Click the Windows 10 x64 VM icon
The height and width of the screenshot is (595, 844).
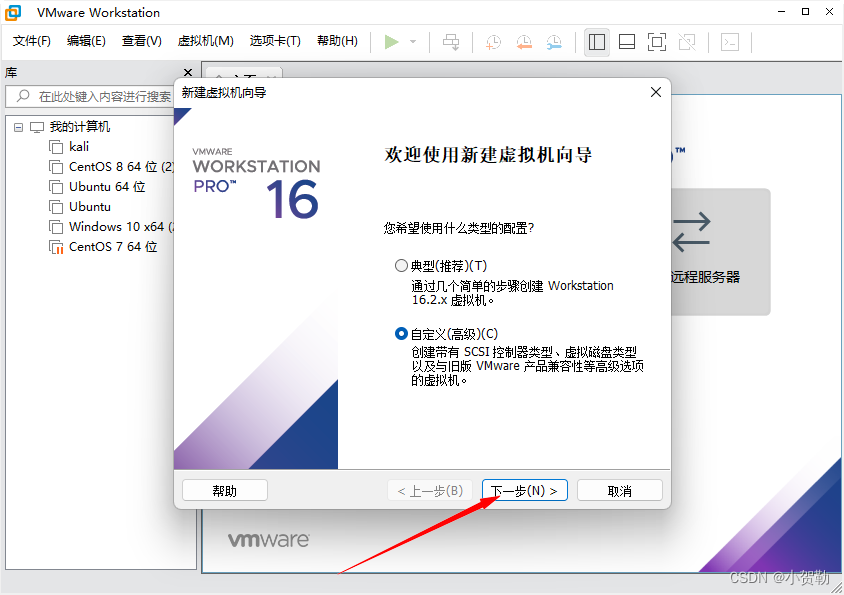coord(56,227)
